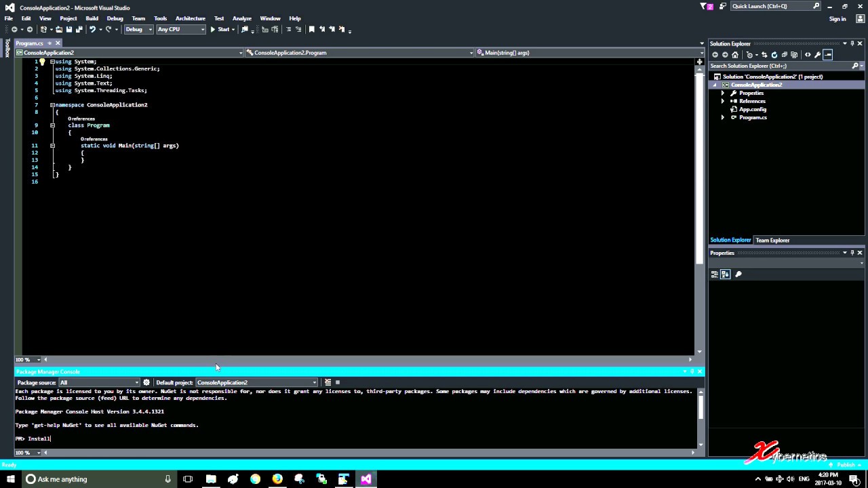Screen dimensions: 868x488
Task: Click the View Code icon in Solution Explorer
Action: (808, 55)
